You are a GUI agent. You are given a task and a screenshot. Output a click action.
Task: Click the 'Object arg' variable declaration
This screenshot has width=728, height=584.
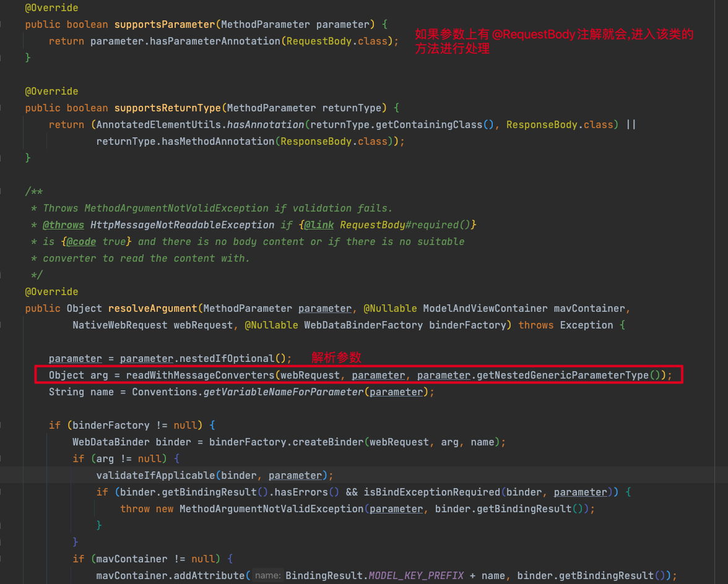(x=79, y=376)
